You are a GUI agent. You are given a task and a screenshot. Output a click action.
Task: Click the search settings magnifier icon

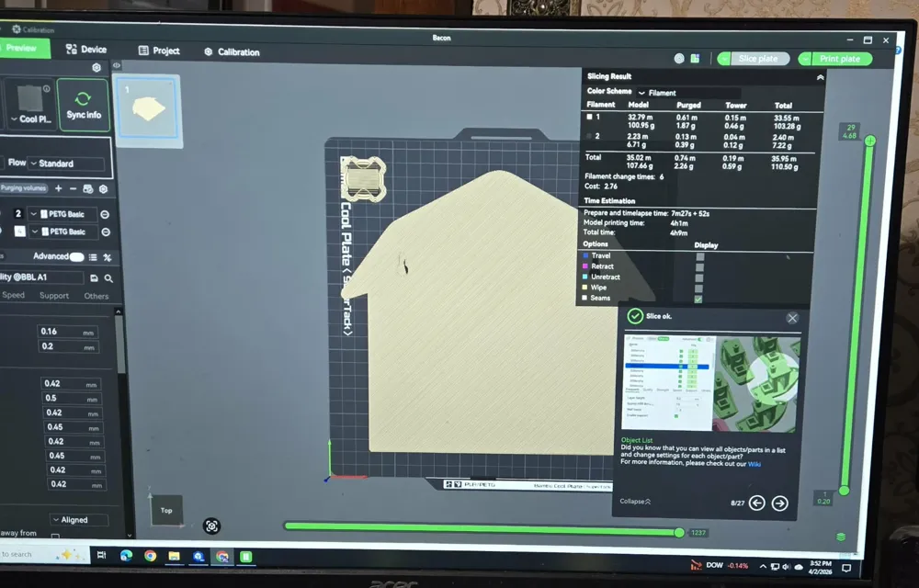[x=108, y=278]
